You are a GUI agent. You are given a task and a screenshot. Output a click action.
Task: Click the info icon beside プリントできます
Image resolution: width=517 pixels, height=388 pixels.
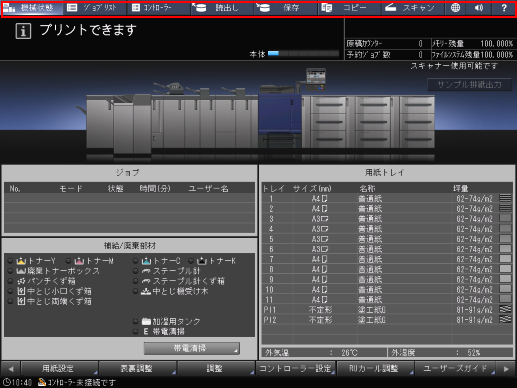pyautogui.click(x=23, y=31)
